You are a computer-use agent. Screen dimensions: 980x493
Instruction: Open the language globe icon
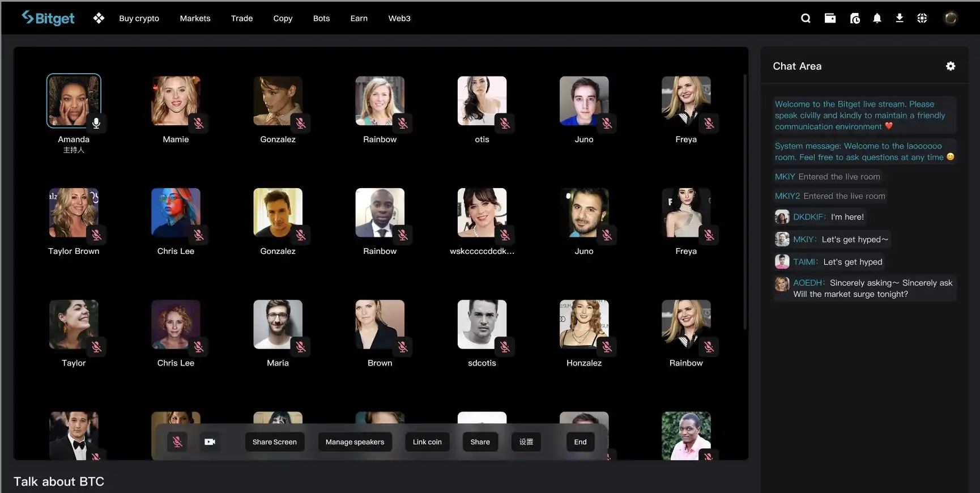click(x=922, y=18)
